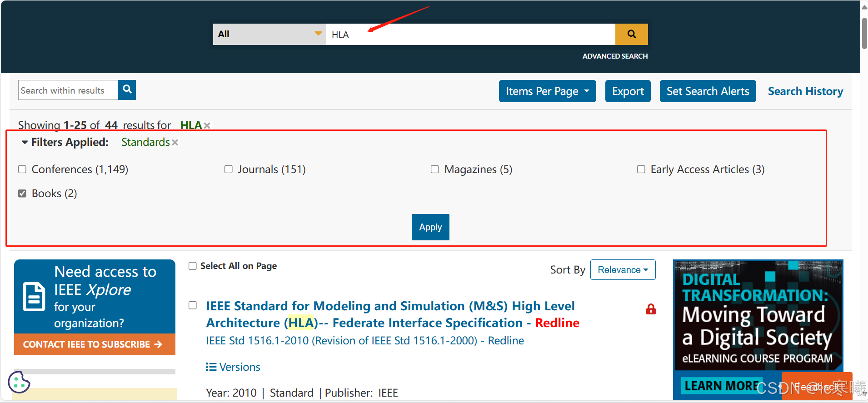Open the Relevance sort dropdown
Image resolution: width=868 pixels, height=403 pixels.
[x=623, y=270]
